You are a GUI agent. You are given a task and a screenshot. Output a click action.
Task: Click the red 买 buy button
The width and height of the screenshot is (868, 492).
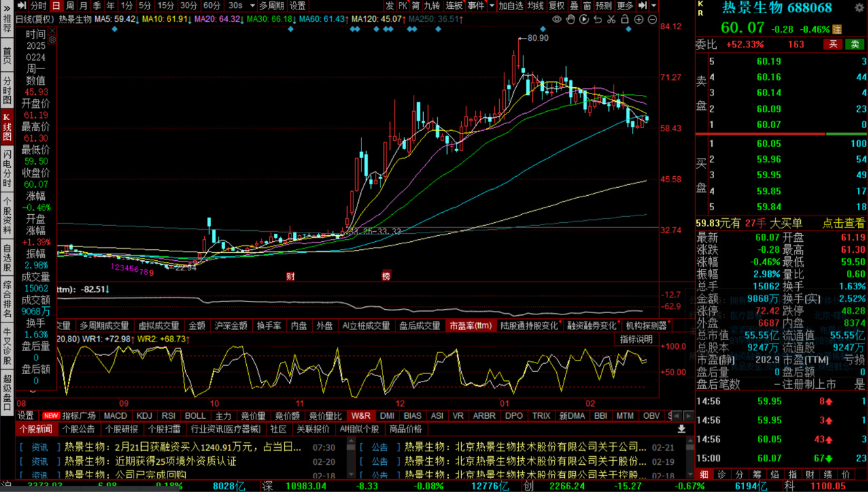(x=833, y=44)
